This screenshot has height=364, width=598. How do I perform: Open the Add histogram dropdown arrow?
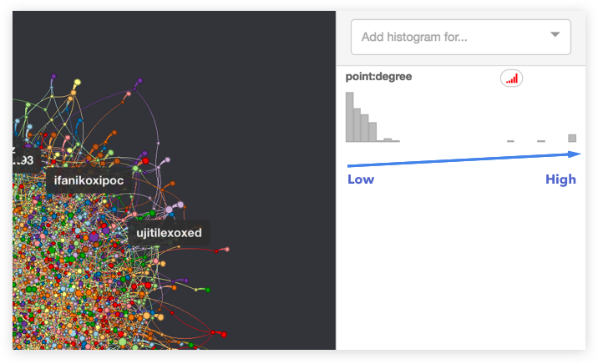(x=555, y=35)
